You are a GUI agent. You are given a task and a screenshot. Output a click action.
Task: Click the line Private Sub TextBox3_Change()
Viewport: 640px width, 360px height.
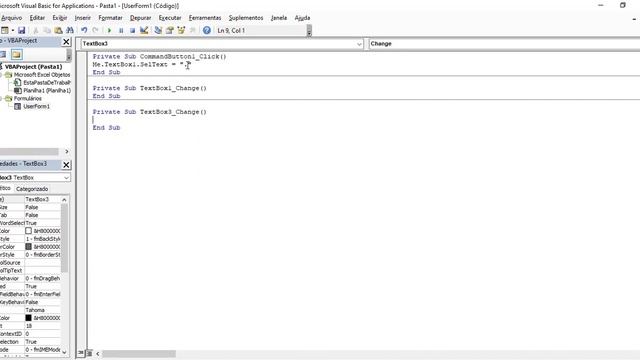(x=149, y=112)
